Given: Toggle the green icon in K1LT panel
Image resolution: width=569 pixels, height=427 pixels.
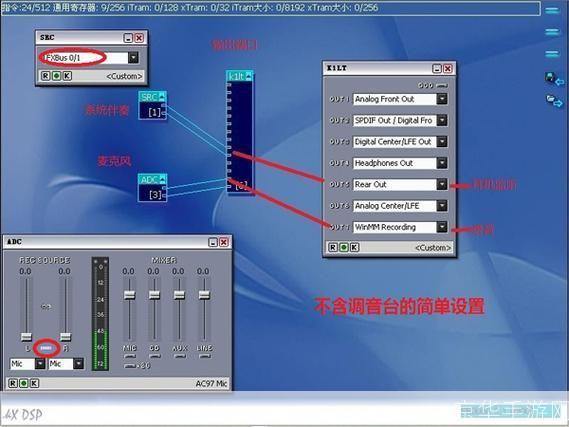Looking at the screenshot, I should [344, 247].
